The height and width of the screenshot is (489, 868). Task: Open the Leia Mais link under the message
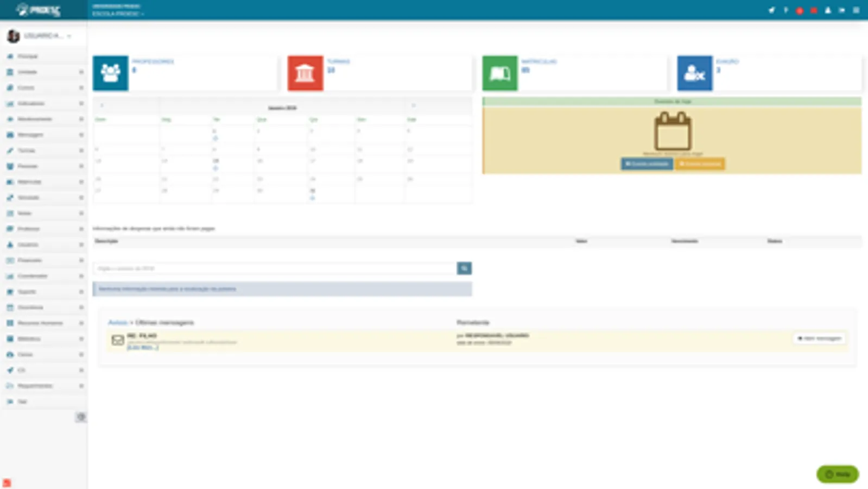click(143, 347)
